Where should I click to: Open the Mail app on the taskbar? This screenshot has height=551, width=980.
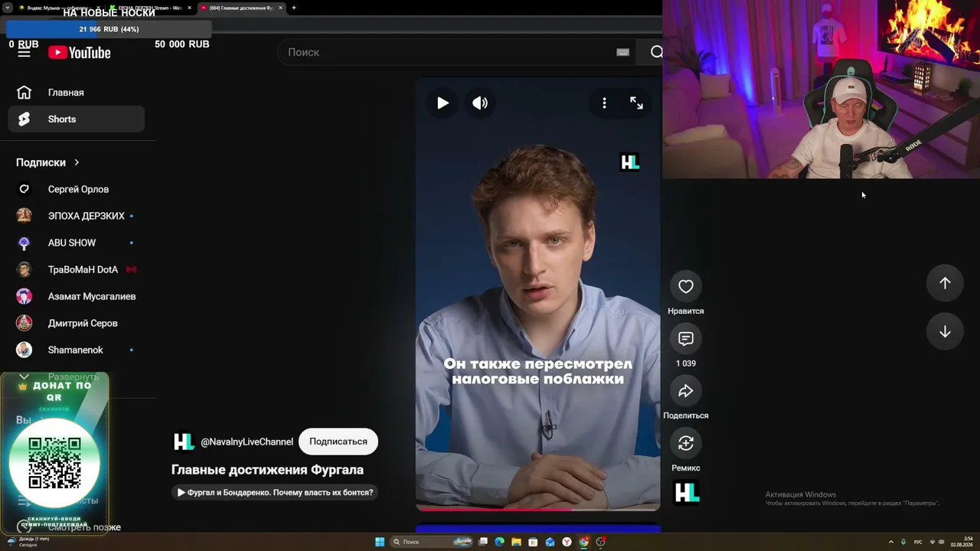click(550, 542)
